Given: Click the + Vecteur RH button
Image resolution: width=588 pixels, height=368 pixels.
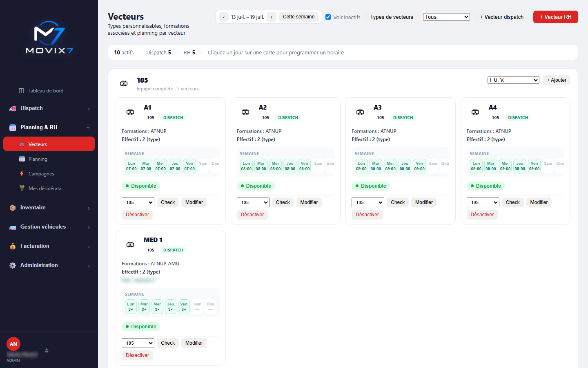Looking at the screenshot, I should coord(556,17).
